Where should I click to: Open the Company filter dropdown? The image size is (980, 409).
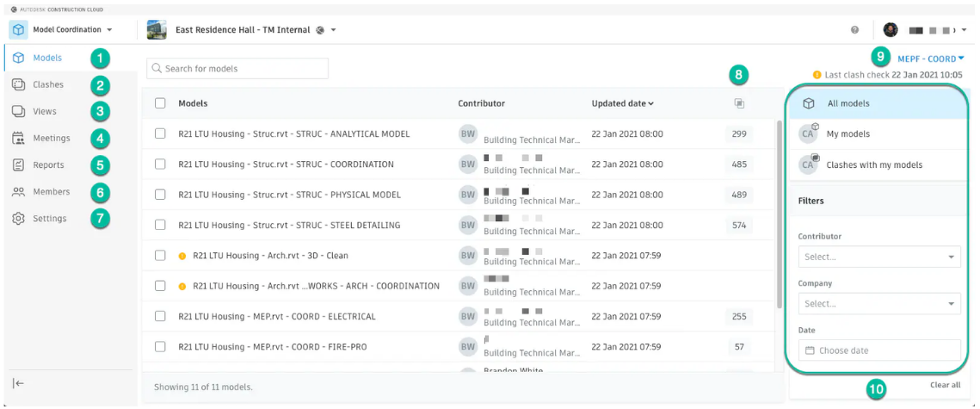(879, 303)
